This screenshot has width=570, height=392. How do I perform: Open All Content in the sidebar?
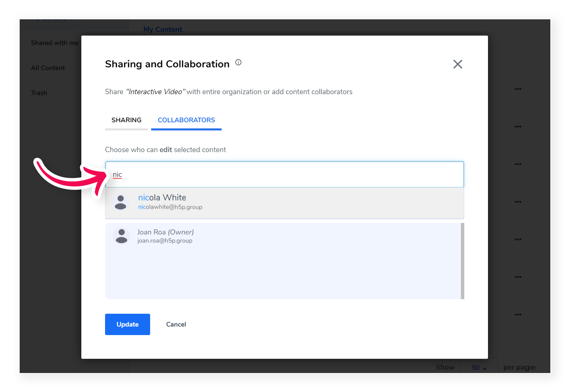point(48,68)
